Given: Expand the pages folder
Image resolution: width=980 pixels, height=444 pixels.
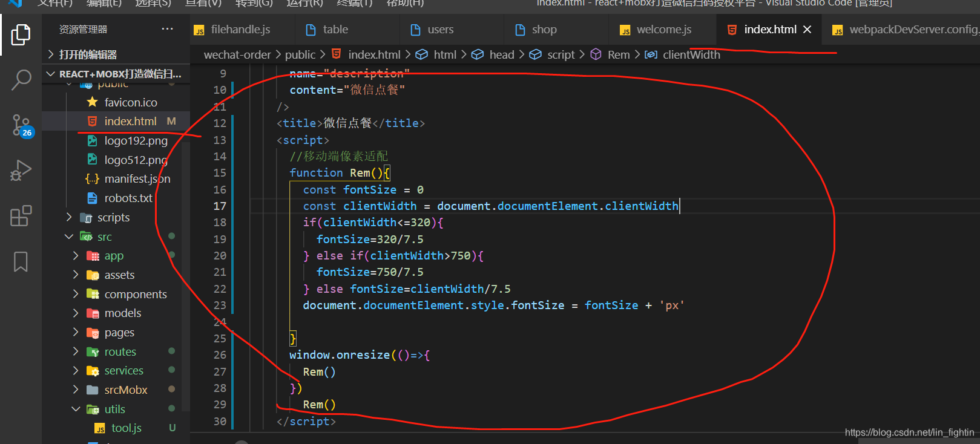Looking at the screenshot, I should [x=119, y=333].
